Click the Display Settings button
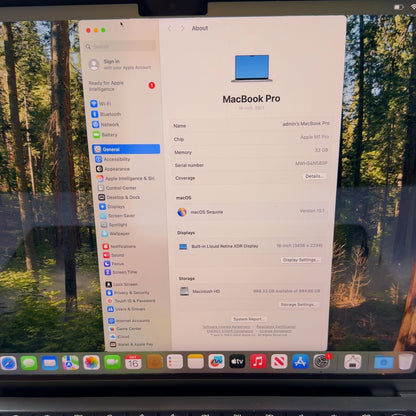This screenshot has width=416, height=416. [x=301, y=260]
